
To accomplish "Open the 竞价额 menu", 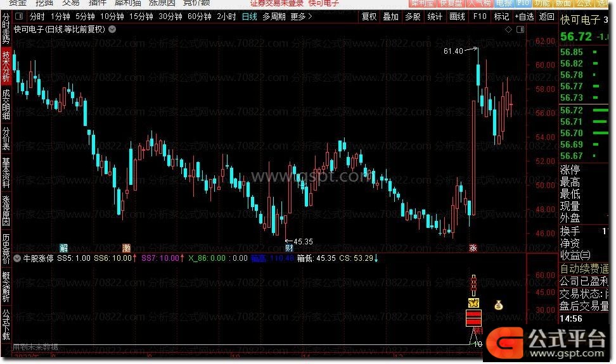I will click(x=196, y=3).
